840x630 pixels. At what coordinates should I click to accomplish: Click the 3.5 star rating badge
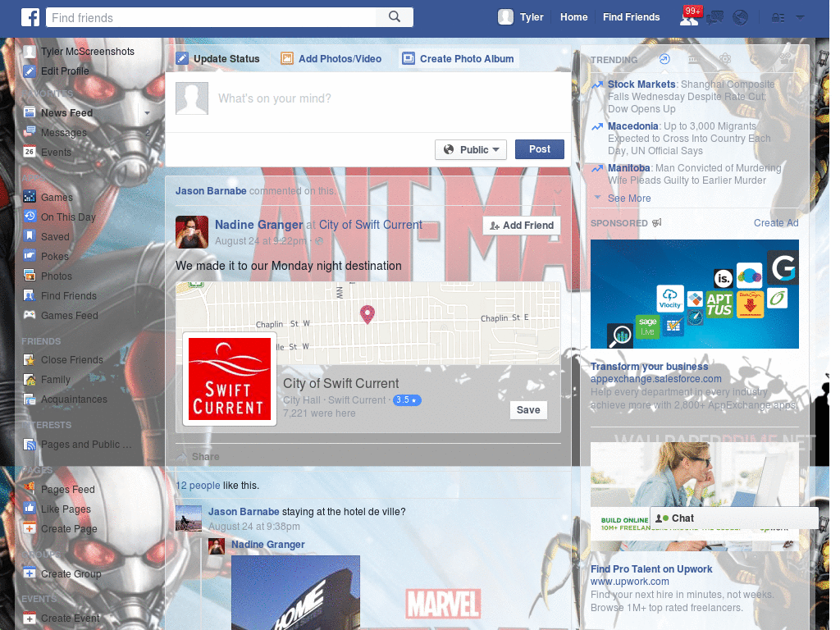pos(407,400)
